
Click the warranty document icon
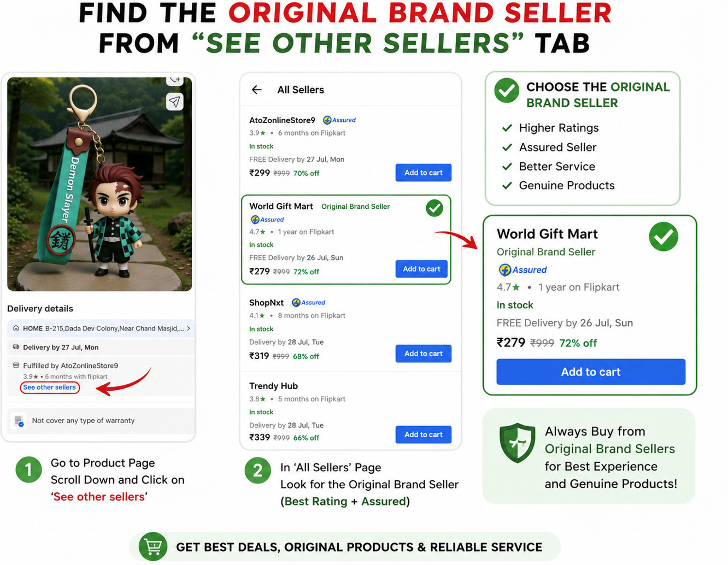pos(19,421)
